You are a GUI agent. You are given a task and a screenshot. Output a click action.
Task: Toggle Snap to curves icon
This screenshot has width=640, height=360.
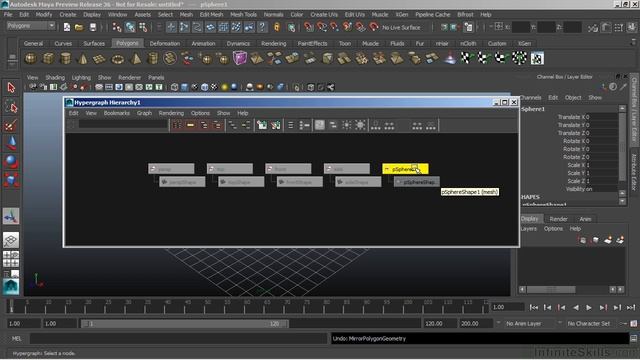tap(322, 27)
